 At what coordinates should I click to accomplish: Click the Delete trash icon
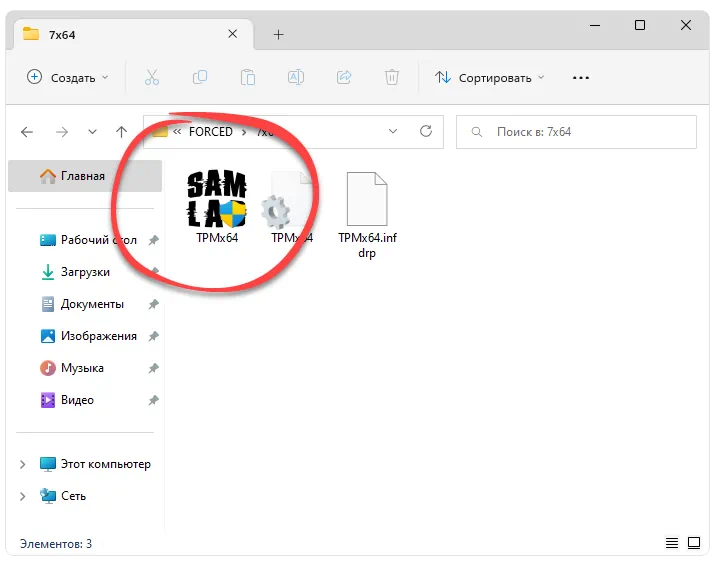pyautogui.click(x=392, y=77)
